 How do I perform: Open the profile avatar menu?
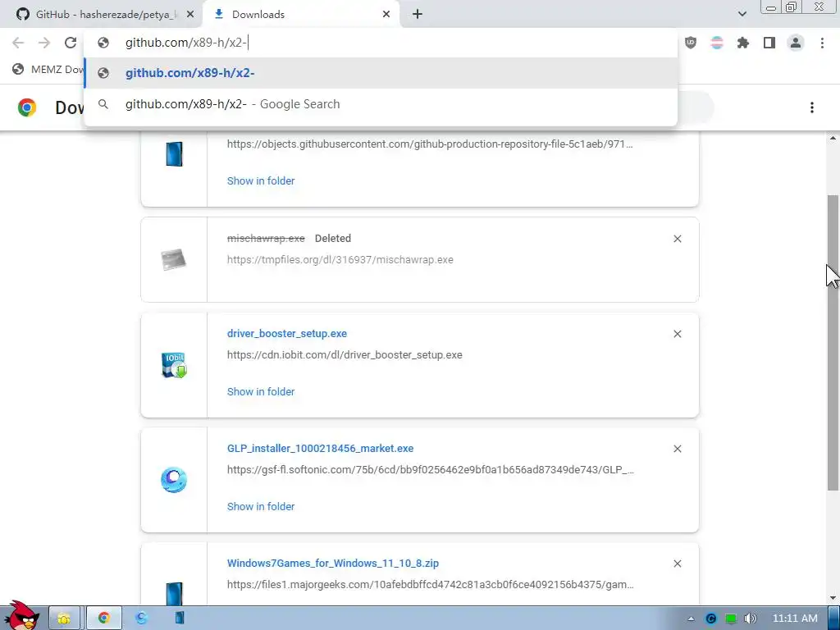pos(796,43)
